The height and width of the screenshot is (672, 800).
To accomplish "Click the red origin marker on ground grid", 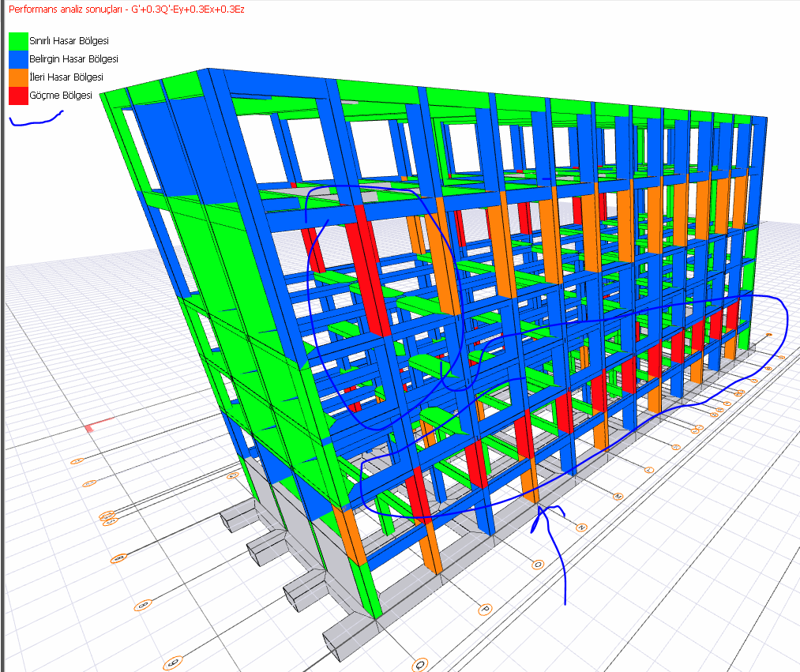I will point(89,428).
